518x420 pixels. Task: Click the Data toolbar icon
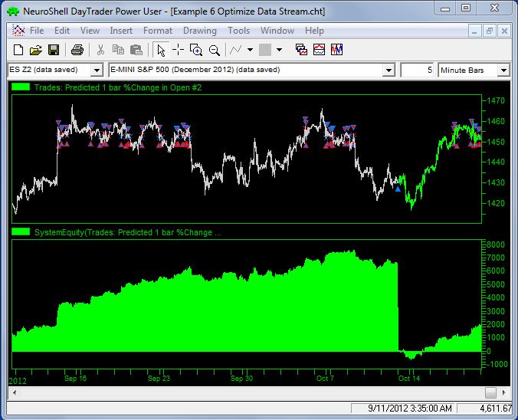point(301,50)
